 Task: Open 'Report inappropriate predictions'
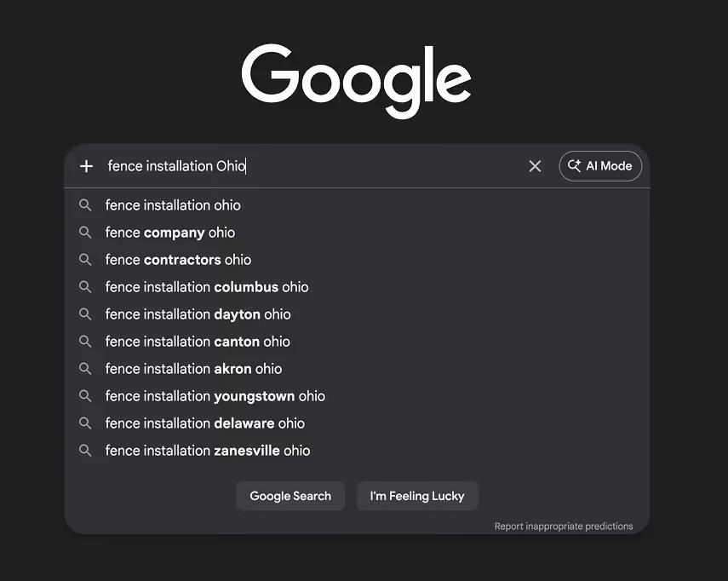pyautogui.click(x=564, y=526)
